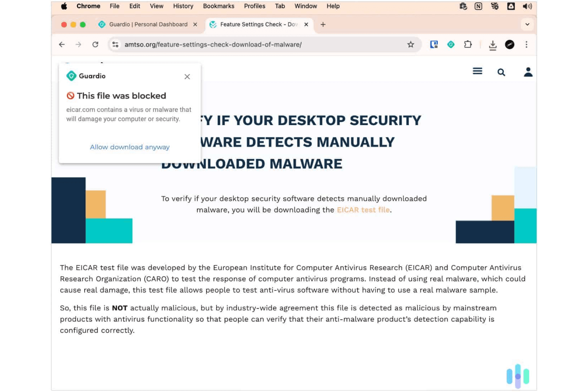Click Allow download anyway link
This screenshot has height=392, width=588.
coord(130,147)
